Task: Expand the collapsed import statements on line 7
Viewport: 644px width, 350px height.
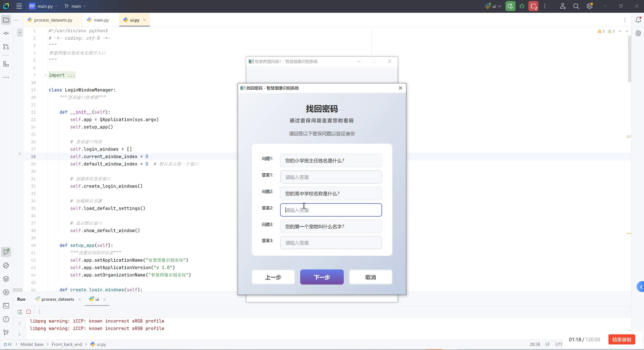Action: 45,75
